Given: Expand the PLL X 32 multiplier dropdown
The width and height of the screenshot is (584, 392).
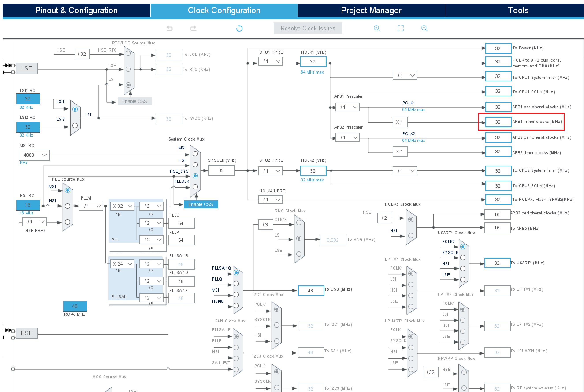Looking at the screenshot, I should coord(122,206).
